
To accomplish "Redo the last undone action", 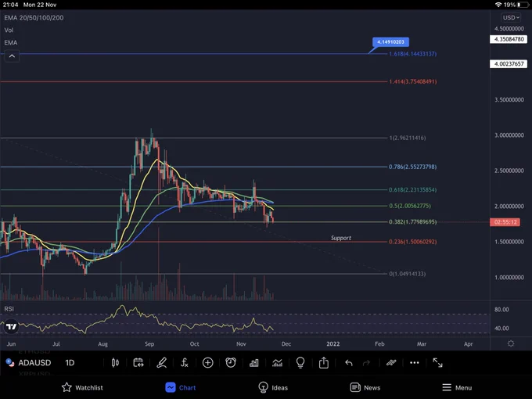I will [366, 363].
